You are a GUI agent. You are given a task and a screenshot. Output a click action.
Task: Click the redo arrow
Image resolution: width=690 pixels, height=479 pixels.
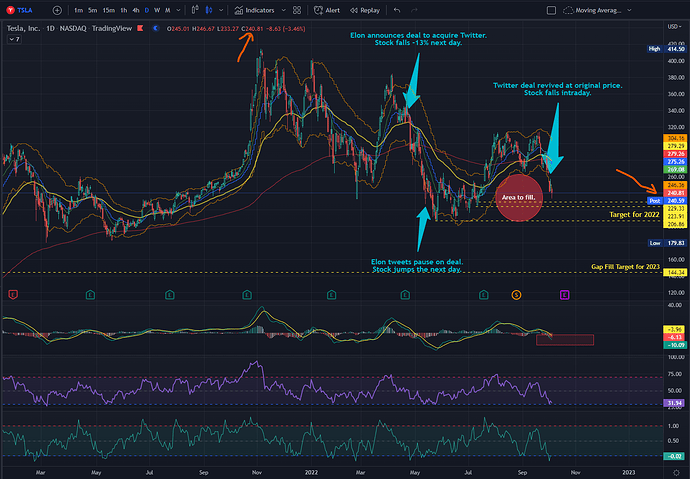point(414,10)
